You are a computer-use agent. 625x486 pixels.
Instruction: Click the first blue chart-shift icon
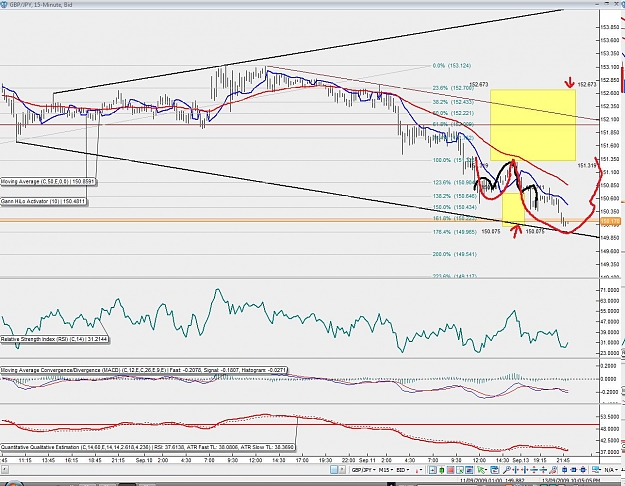[x=564, y=470]
